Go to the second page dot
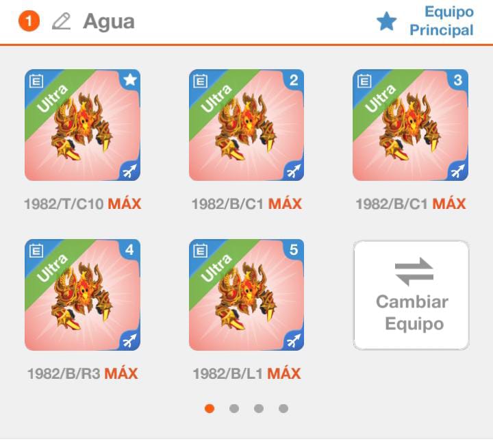 234,408
